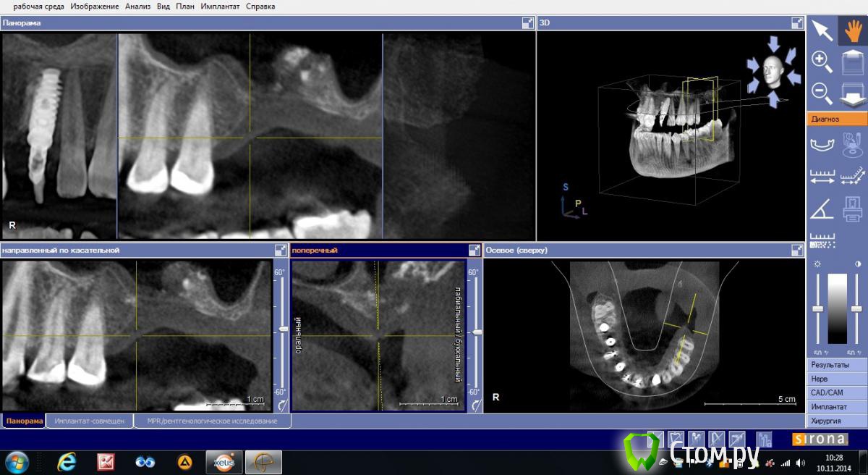Activate the orange hand pan tool
The width and height of the screenshot is (868, 475).
click(853, 30)
